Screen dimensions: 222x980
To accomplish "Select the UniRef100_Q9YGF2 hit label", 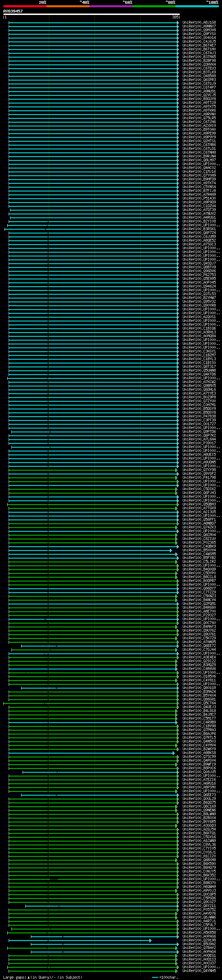I will [x=199, y=473].
